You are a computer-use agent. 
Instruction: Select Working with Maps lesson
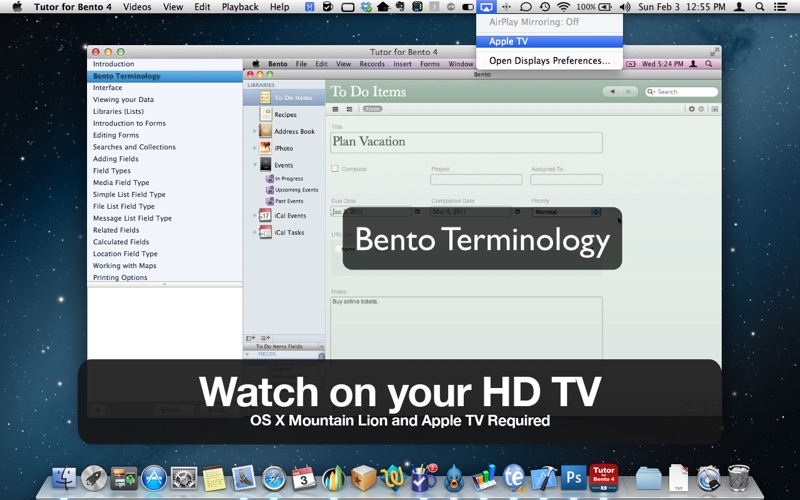pos(164,265)
